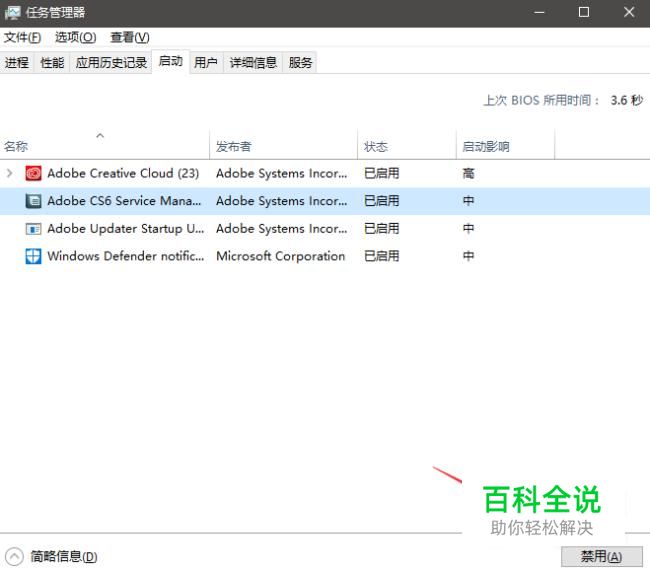Minimize the Task Manager window
650x571 pixels.
[x=539, y=12]
